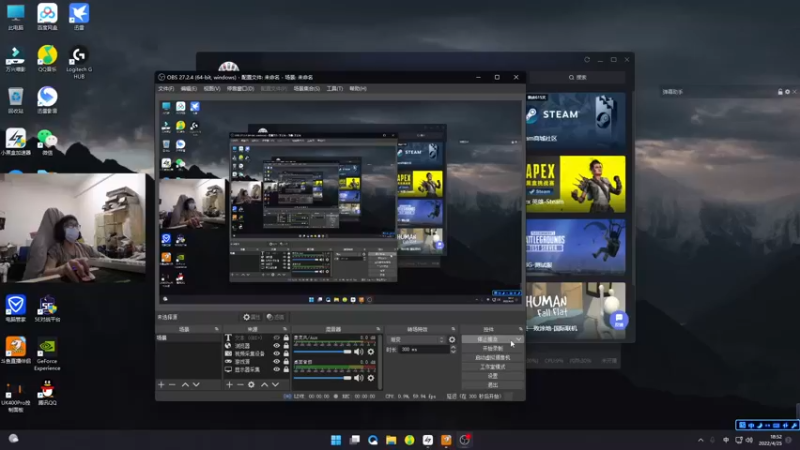
Task: Open the Apex Legends tile in background window
Action: (576, 184)
